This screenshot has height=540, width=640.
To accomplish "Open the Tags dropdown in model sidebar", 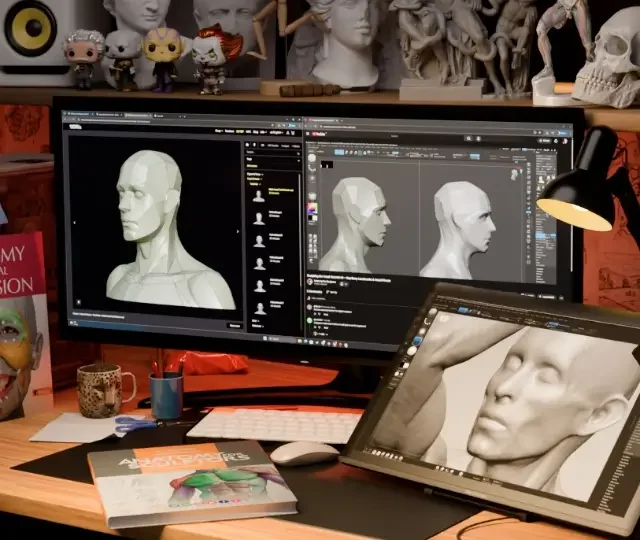I will (x=273, y=159).
